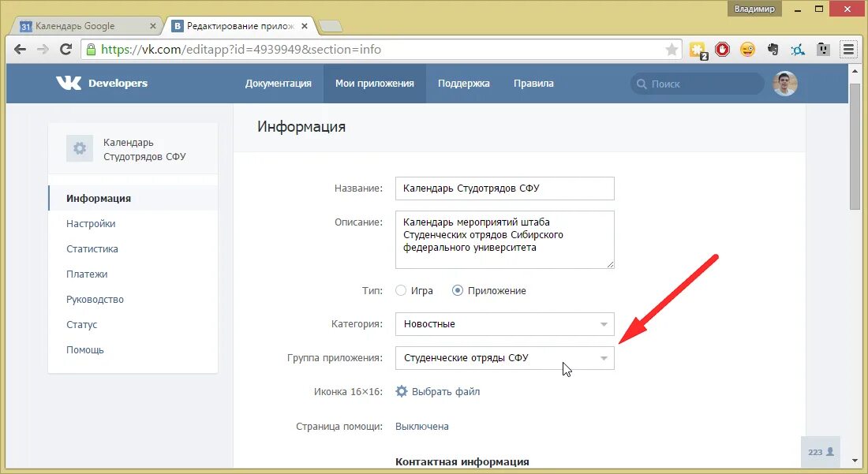
Task: Open the Категория dropdown showing Новостные
Action: 505,324
